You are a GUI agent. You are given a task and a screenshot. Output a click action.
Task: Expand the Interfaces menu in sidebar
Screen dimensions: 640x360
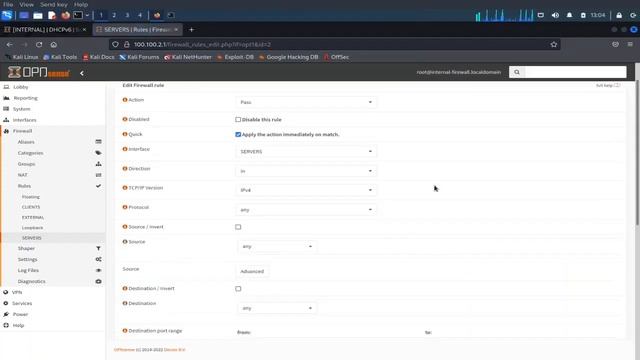(x=24, y=120)
